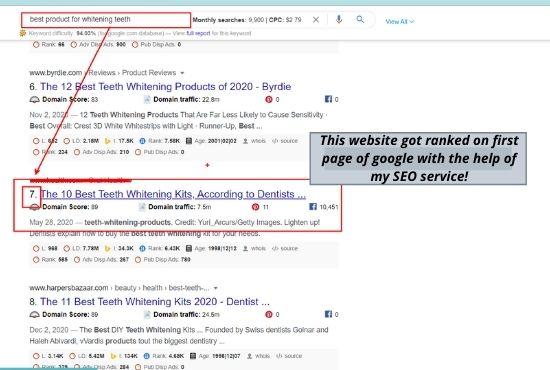550x370 pixels.
Task: Click Domain traffic icon for 7.5m result
Action: 142,207
